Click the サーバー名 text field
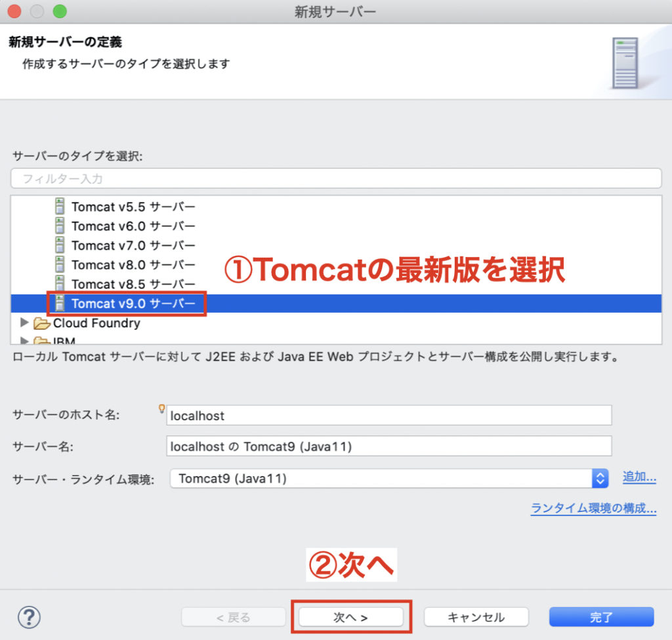672x640 pixels. pyautogui.click(x=388, y=446)
